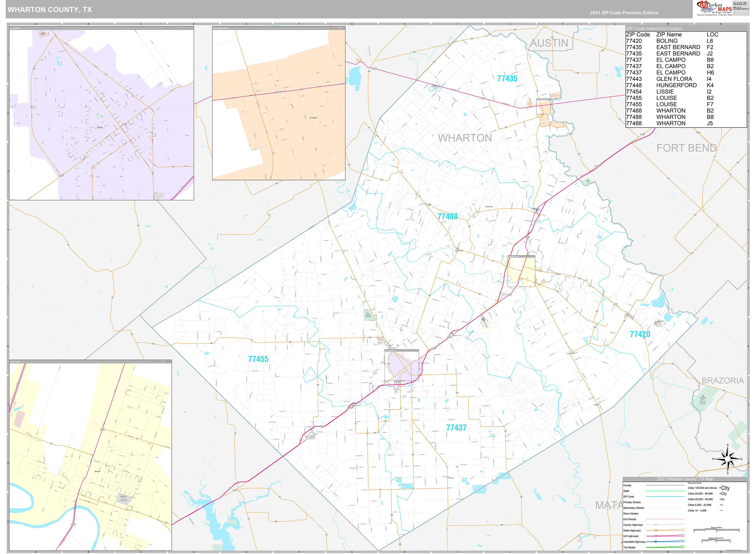Click the FORT BEND county label

tap(686, 148)
